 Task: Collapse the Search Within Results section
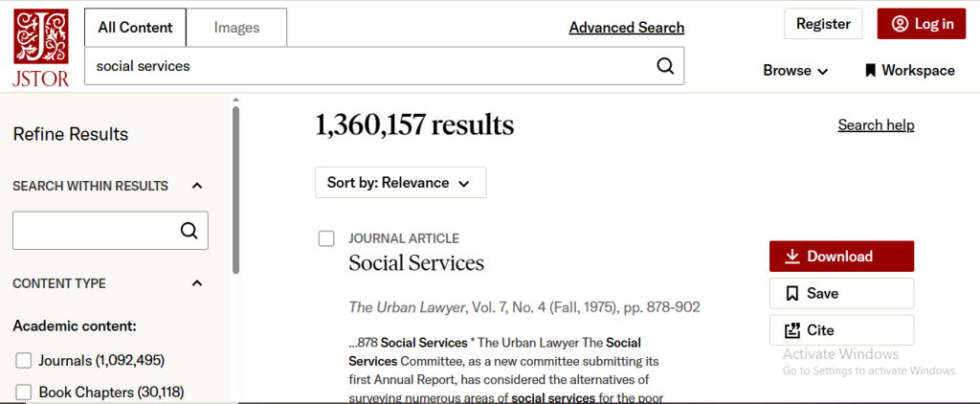197,186
